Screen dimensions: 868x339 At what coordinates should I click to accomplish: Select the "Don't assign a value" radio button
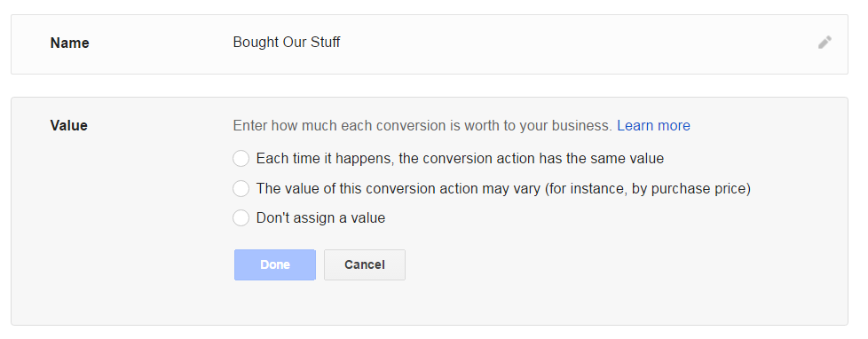click(x=241, y=217)
